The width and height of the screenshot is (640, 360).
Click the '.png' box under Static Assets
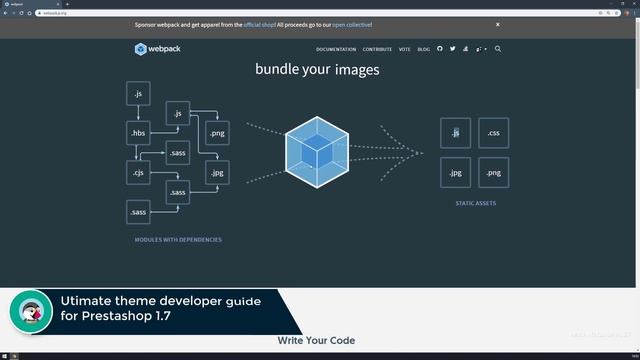(493, 172)
